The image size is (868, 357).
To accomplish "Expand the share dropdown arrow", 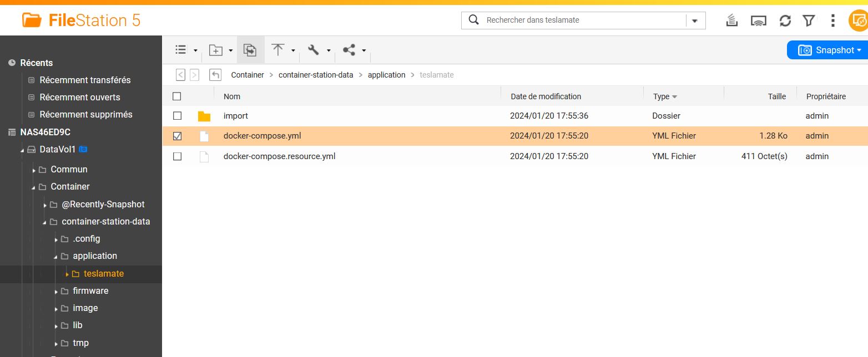I will coord(364,50).
